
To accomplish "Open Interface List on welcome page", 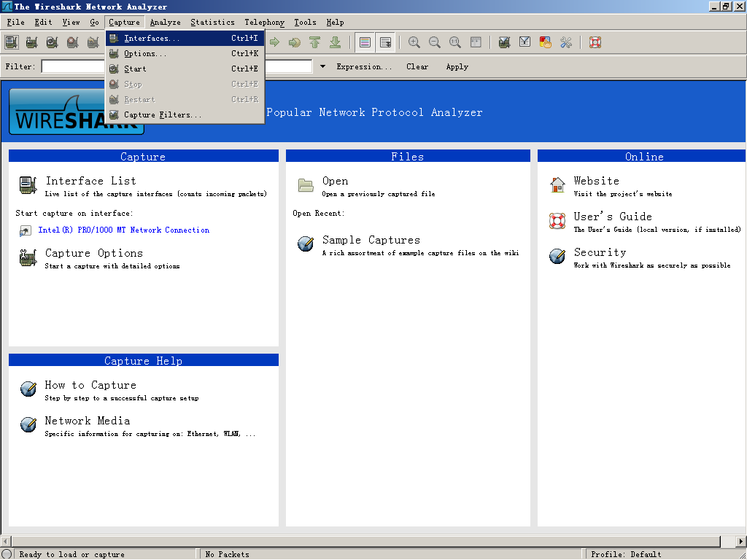I will [91, 181].
